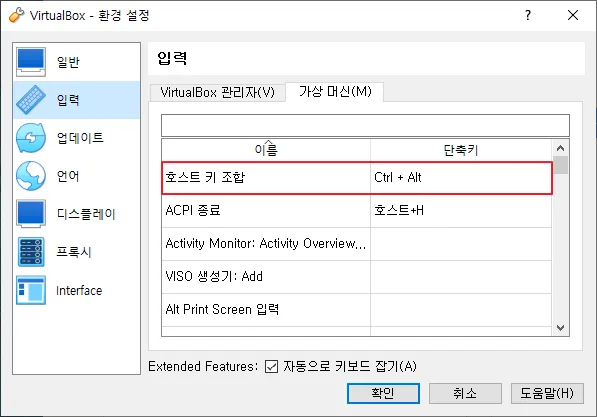Select Interface label in the sidebar
This screenshot has width=597, height=417.
click(79, 291)
